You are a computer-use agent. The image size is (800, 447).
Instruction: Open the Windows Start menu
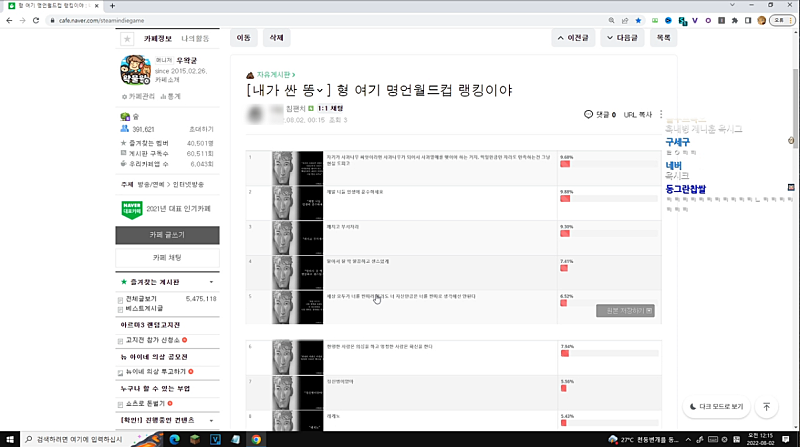tap(10, 439)
